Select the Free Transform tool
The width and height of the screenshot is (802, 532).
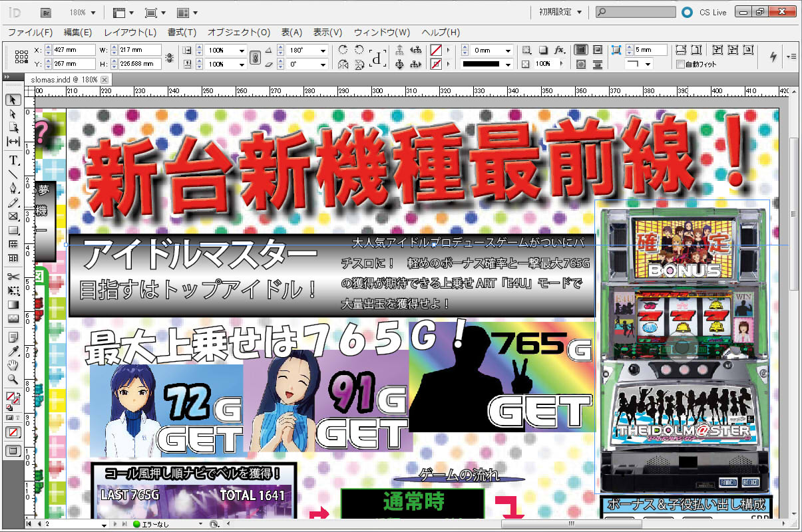(13, 291)
